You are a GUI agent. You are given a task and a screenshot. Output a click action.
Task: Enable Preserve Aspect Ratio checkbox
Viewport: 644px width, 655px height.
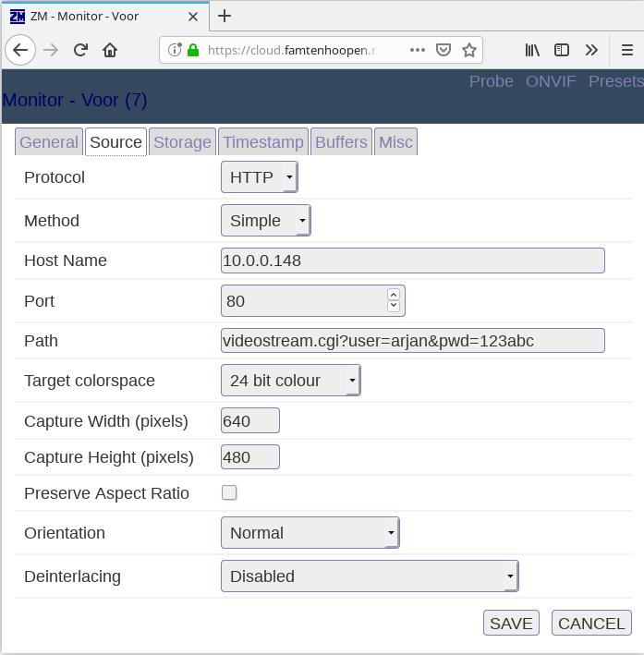point(229,492)
